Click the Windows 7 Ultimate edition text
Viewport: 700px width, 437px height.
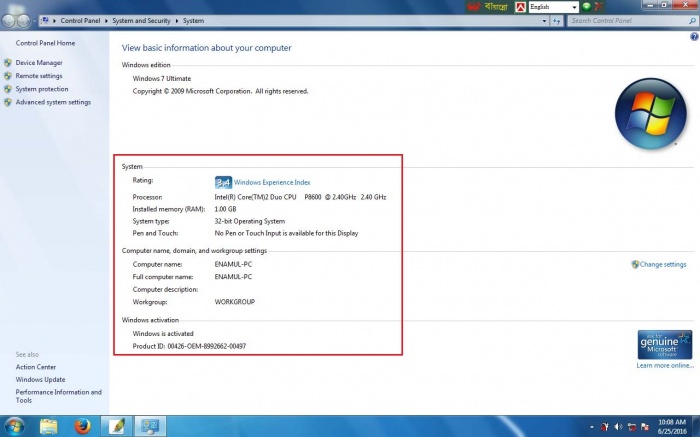tap(162, 79)
